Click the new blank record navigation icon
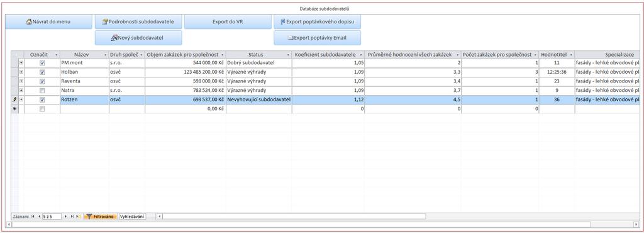 (x=79, y=216)
